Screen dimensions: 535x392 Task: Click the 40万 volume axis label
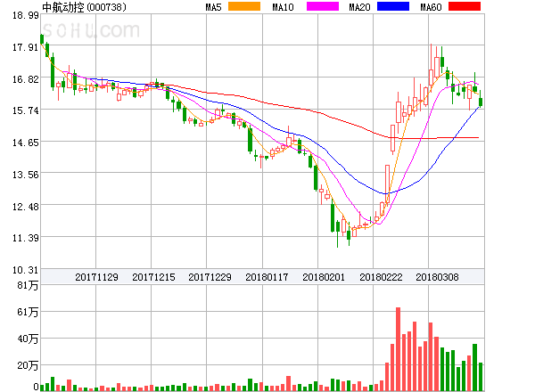click(28, 339)
